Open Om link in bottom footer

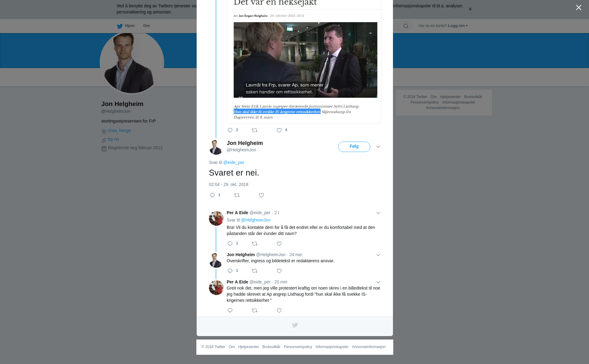pyautogui.click(x=232, y=347)
